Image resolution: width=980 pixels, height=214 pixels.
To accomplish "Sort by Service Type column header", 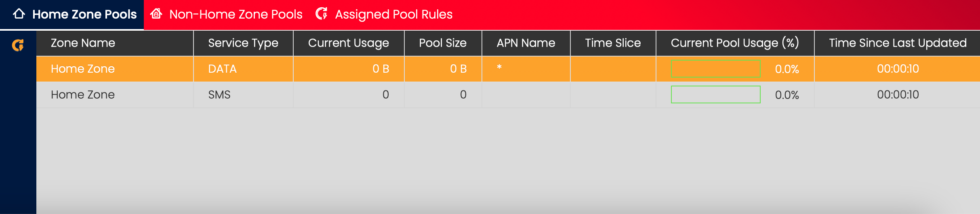I will 243,43.
